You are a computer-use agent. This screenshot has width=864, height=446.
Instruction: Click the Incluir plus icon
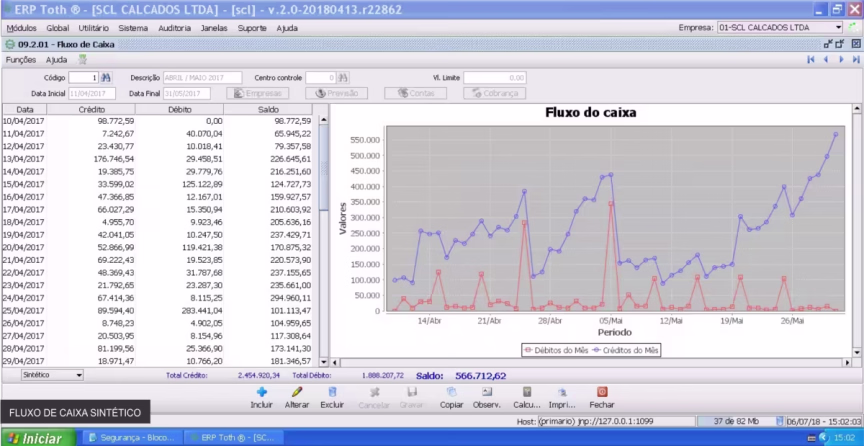(x=262, y=393)
